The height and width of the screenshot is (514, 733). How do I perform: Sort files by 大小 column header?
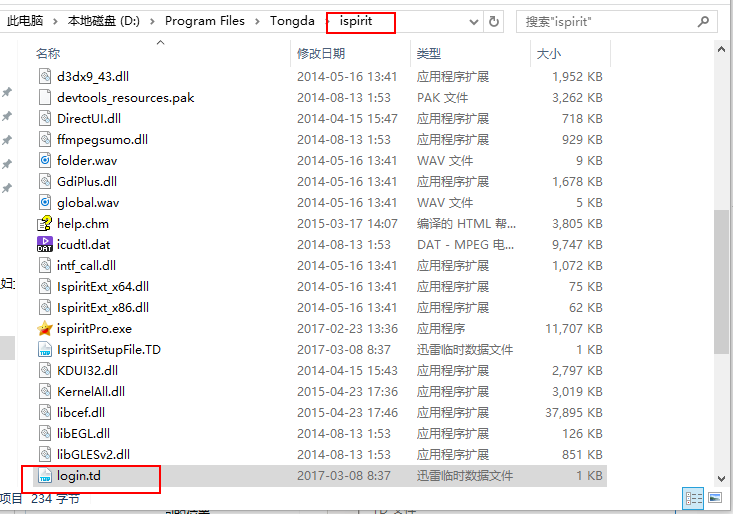pos(549,54)
